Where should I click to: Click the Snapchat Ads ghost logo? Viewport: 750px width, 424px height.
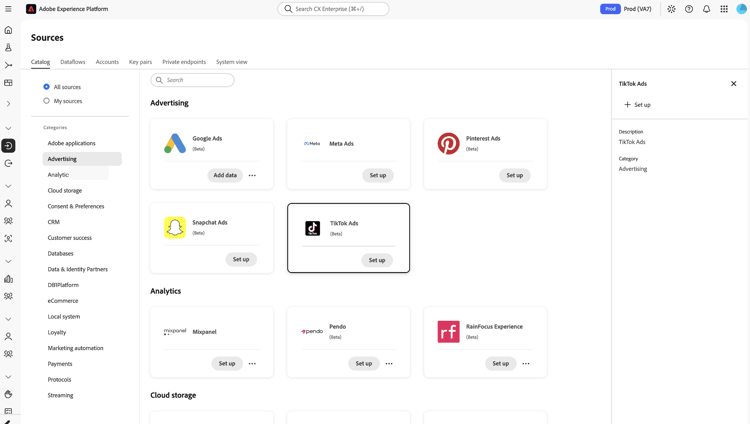click(x=175, y=227)
